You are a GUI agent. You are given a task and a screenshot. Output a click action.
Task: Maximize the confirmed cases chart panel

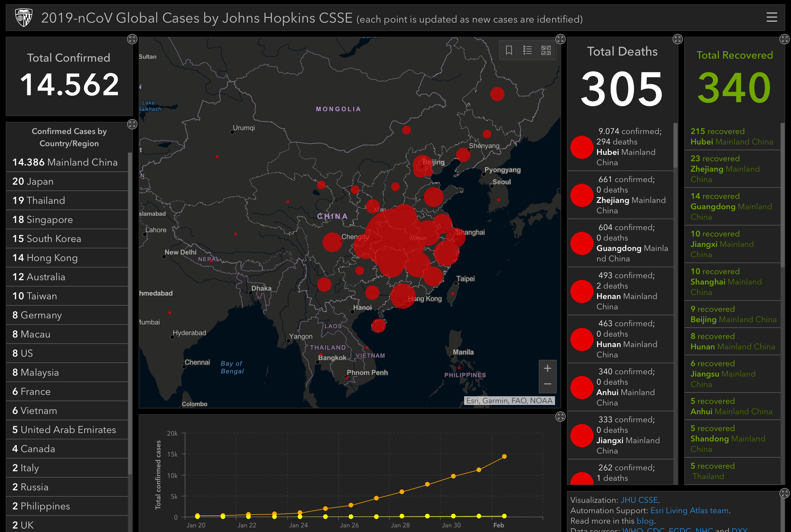[x=560, y=417]
